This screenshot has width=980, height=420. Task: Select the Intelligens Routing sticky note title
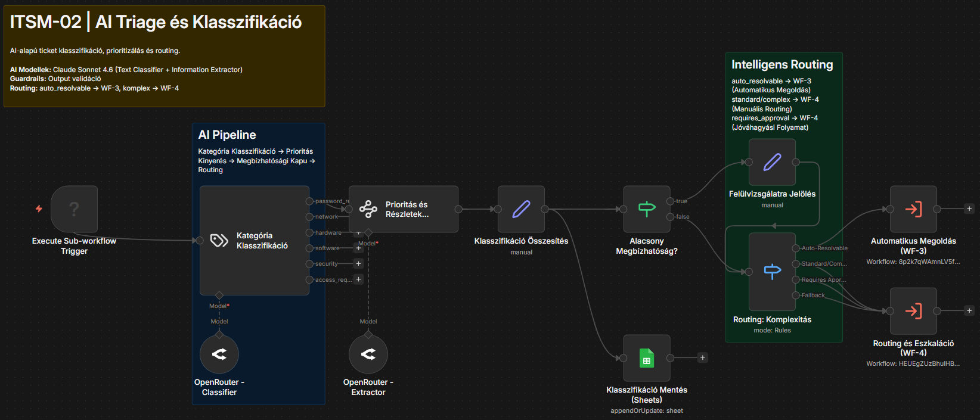(x=782, y=65)
